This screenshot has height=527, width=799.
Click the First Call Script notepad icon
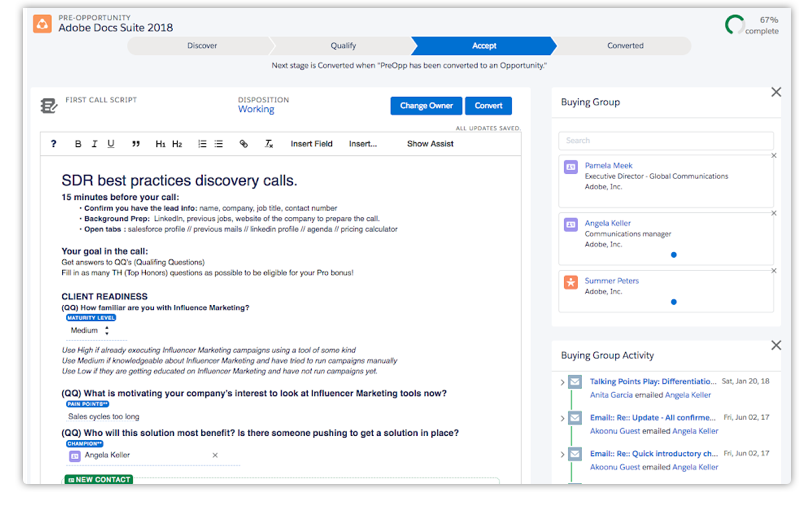[x=49, y=106]
